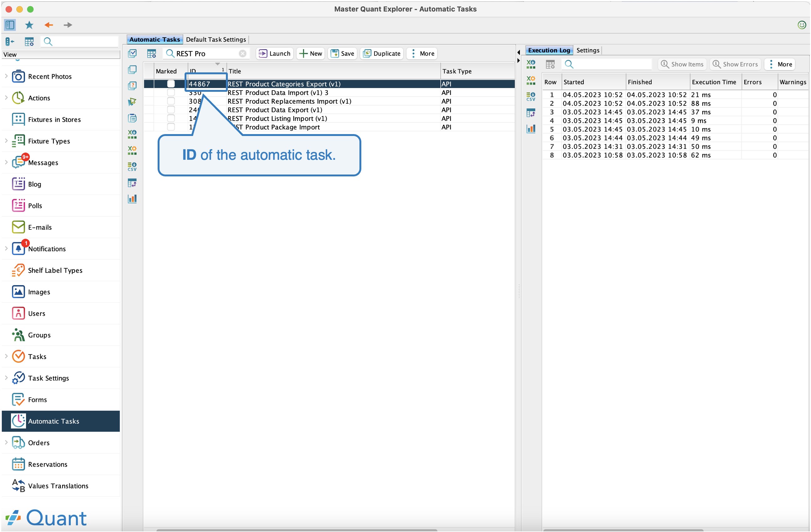Open table columns icon in Execution Log
This screenshot has width=811, height=532.
coord(550,64)
